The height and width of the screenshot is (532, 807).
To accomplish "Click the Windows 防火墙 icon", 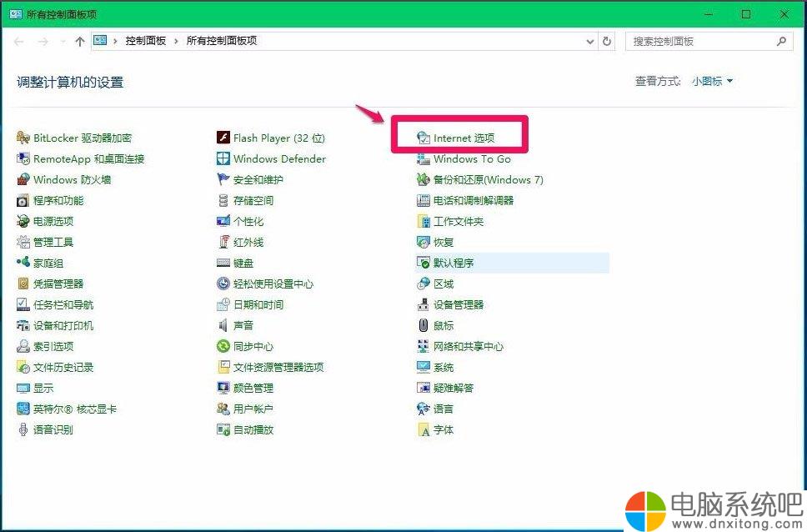I will pos(23,180).
